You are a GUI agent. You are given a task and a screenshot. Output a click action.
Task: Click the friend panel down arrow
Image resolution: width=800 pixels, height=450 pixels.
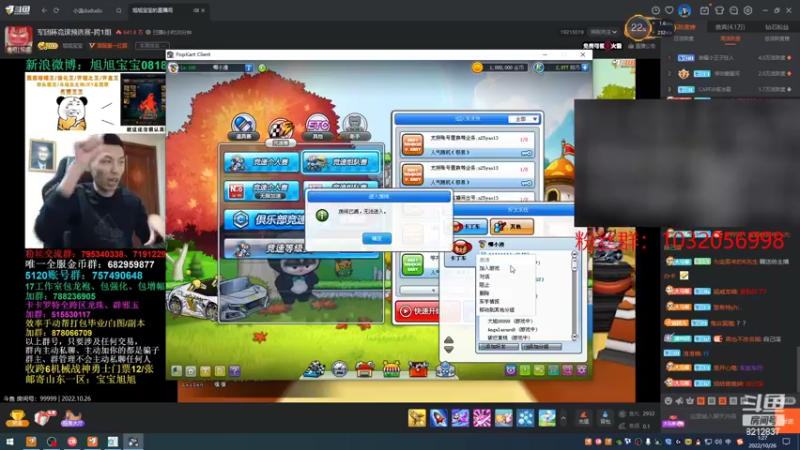point(448,349)
